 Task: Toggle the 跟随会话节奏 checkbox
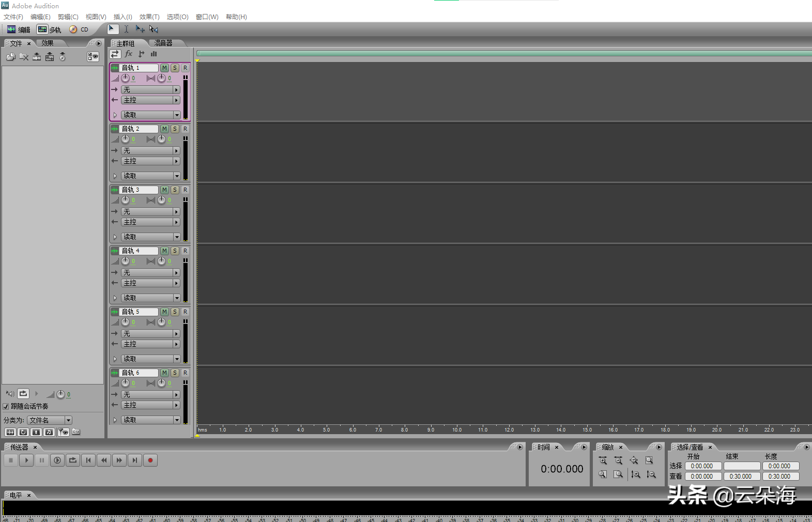[6, 406]
